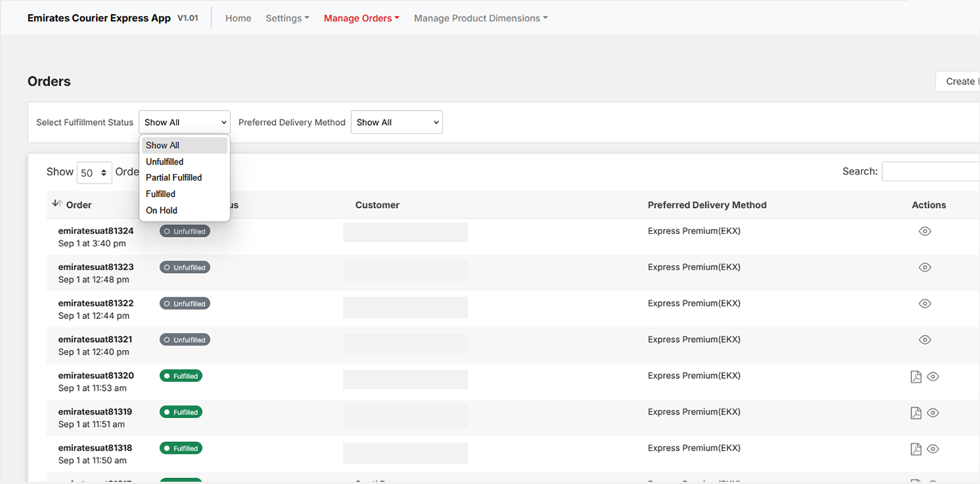Open PDF document for order emiratesuat81320

click(916, 377)
